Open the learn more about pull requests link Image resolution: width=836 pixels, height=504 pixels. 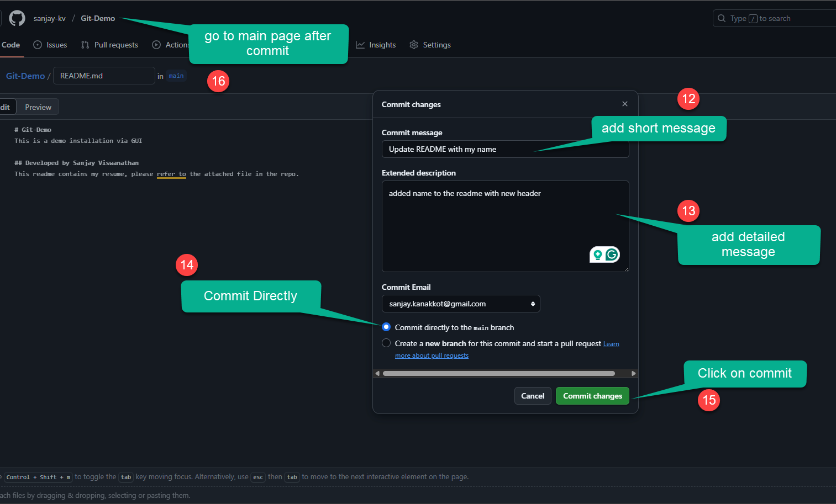coord(432,355)
